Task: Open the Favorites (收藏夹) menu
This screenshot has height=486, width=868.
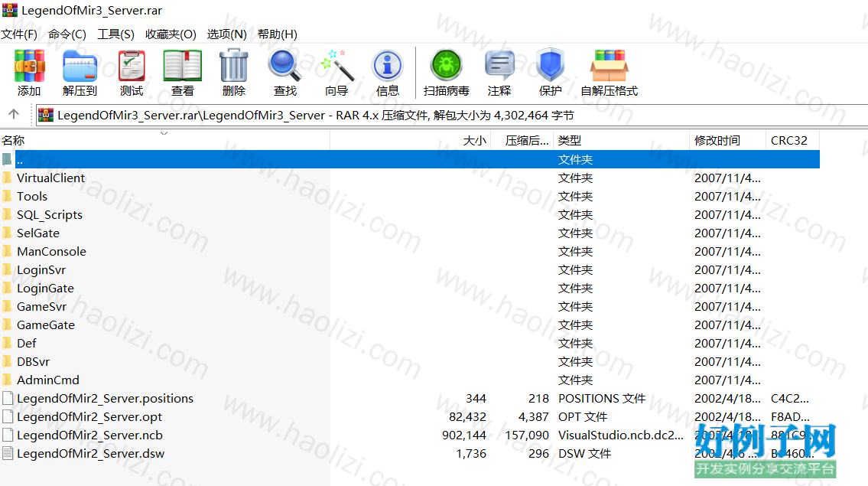Action: (x=171, y=34)
